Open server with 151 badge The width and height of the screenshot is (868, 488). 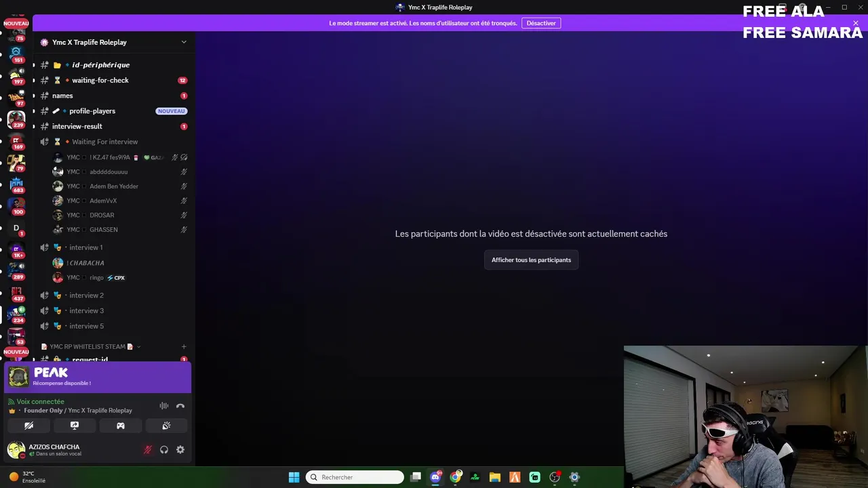pos(16,54)
